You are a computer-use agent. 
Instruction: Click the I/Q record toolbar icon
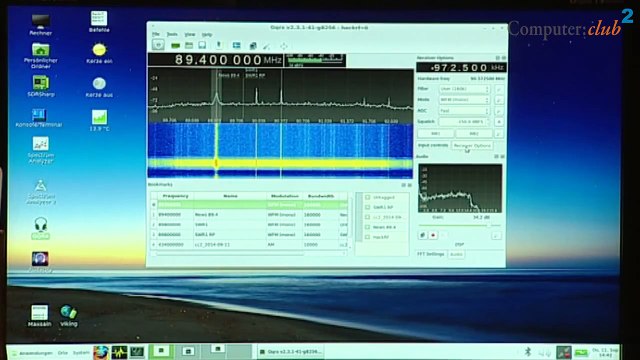219,45
